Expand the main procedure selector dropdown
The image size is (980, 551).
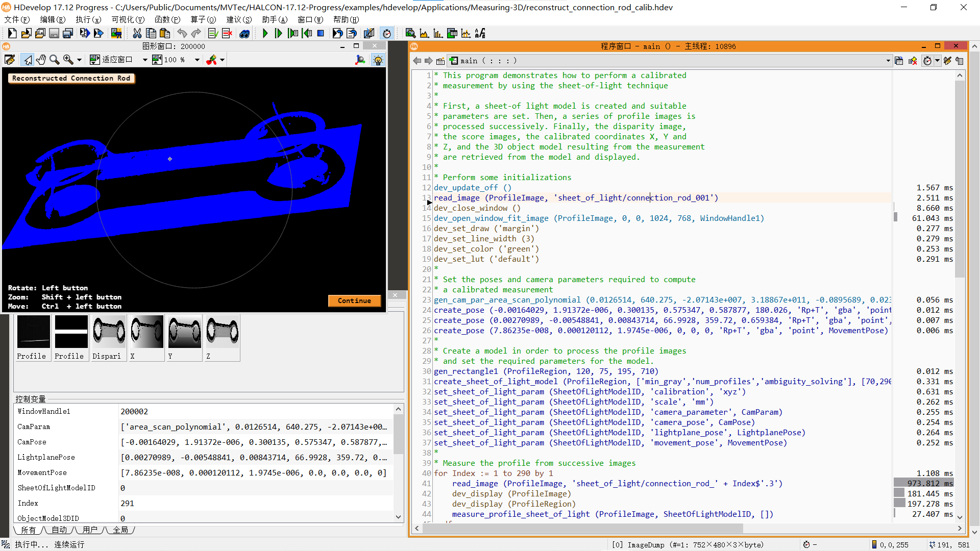(x=888, y=61)
